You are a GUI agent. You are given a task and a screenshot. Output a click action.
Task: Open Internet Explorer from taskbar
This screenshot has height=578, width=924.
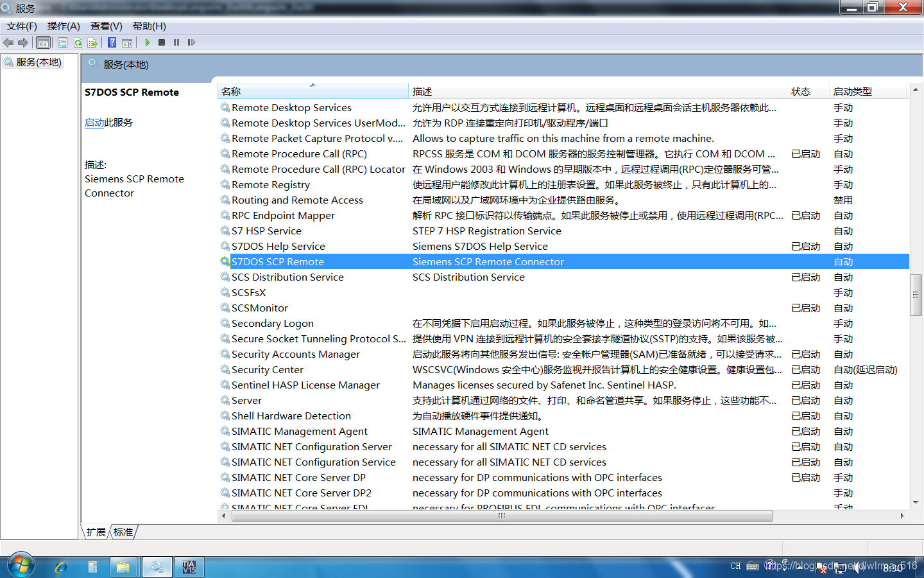[61, 567]
